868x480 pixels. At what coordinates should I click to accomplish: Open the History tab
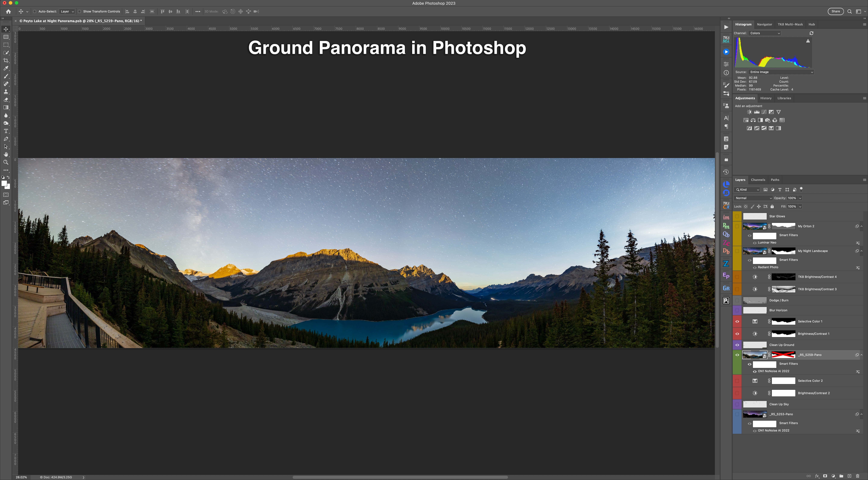766,98
